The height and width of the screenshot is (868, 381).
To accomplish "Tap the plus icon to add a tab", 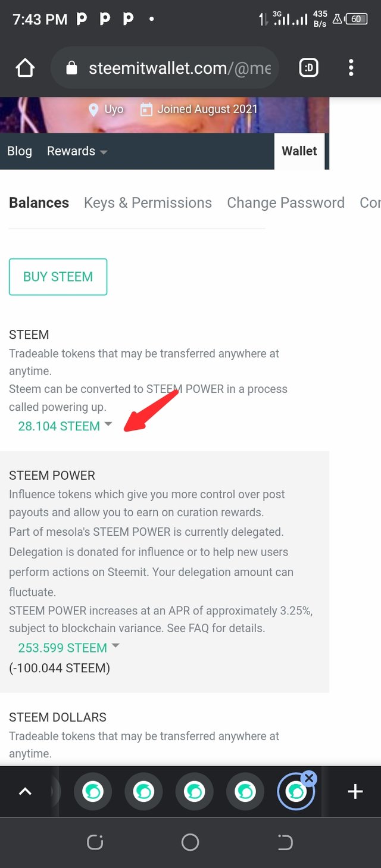I will (355, 791).
